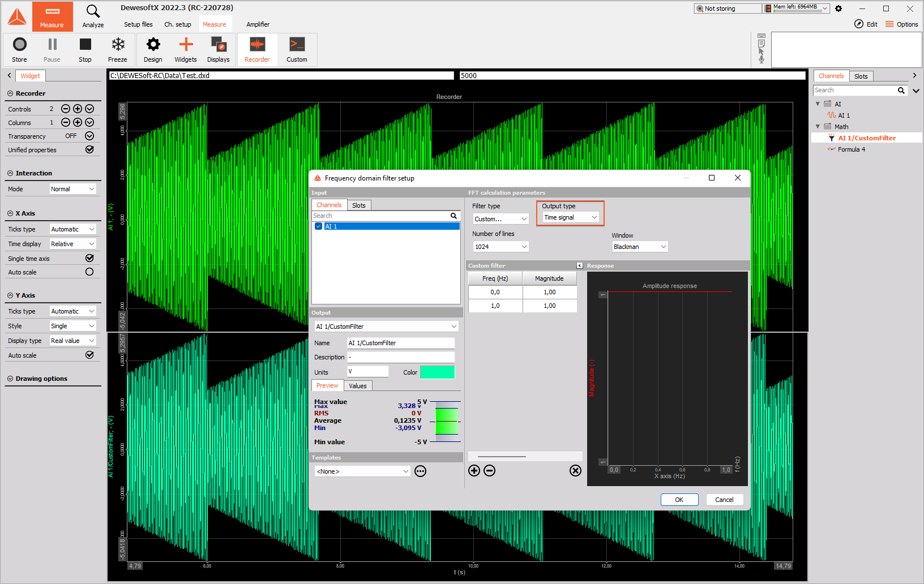Click the Units input field
This screenshot has width=924, height=584.
tap(368, 371)
